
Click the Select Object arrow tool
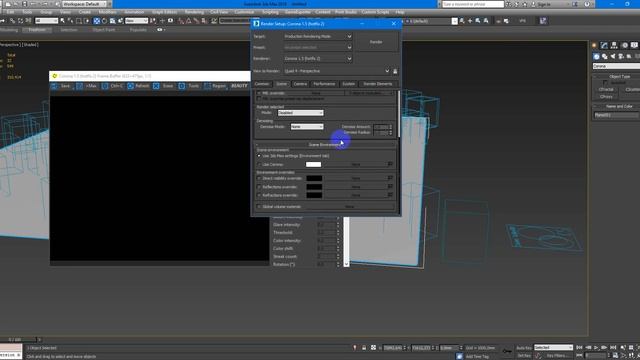[x=62, y=21]
